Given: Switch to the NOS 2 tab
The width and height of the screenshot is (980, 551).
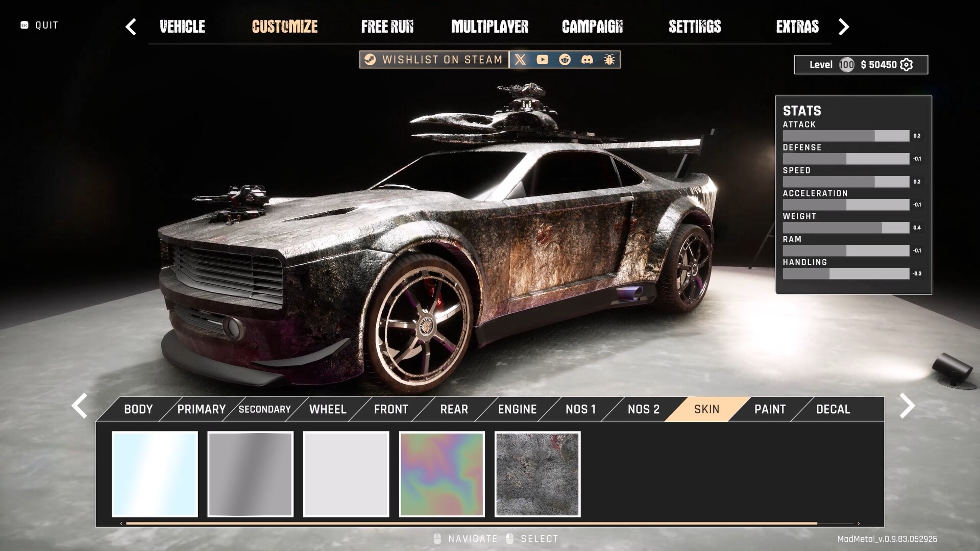Looking at the screenshot, I should 644,409.
